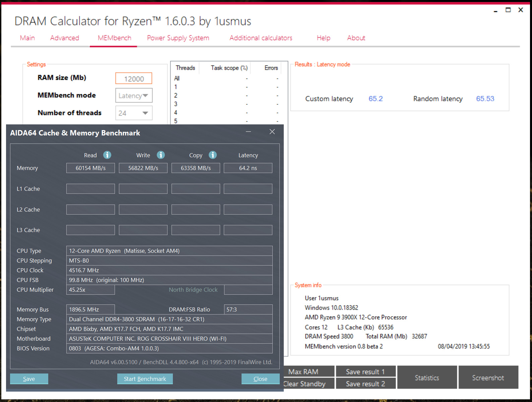Click the BIOS Version value field
Screen dimensions: 532x402
tap(170, 348)
